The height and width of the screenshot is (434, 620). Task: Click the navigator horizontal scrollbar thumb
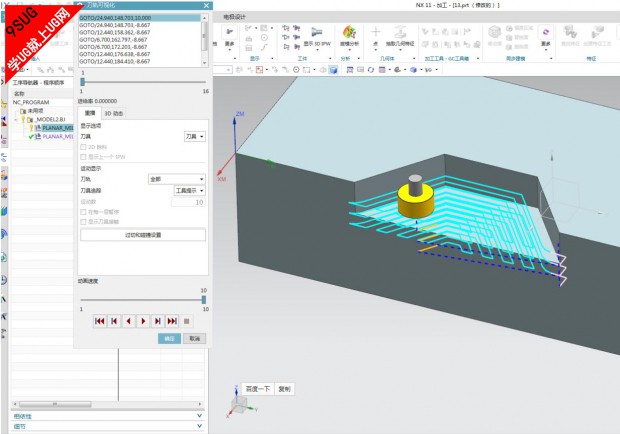tap(55, 404)
